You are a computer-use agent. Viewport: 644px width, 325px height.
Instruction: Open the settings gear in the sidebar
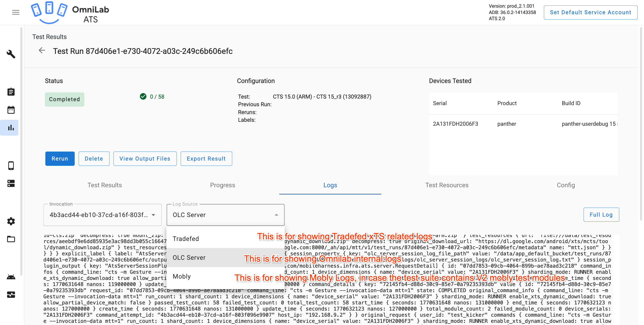pos(11,221)
